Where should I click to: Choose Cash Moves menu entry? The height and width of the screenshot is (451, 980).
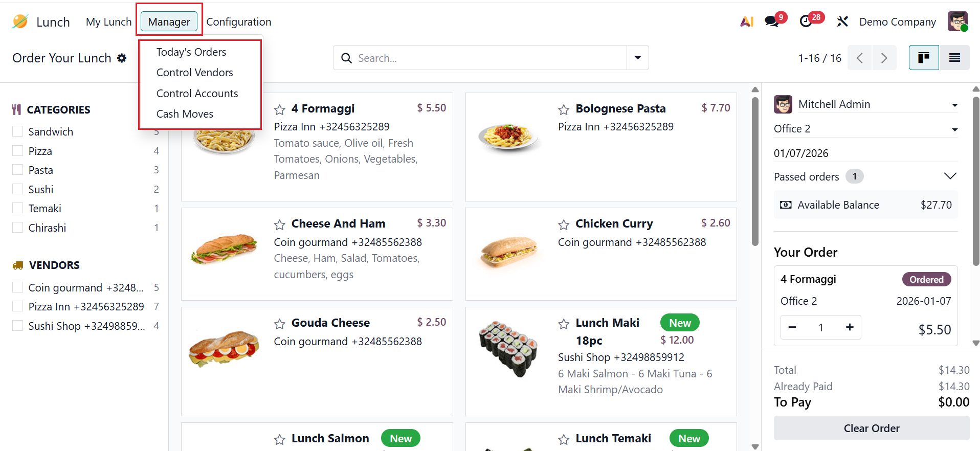(x=185, y=114)
